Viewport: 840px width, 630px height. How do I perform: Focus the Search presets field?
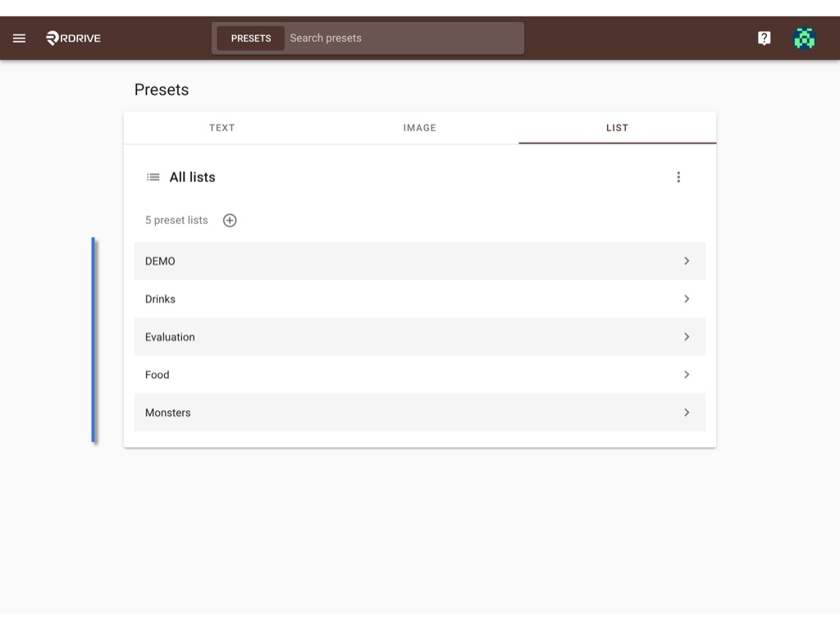tap(404, 39)
